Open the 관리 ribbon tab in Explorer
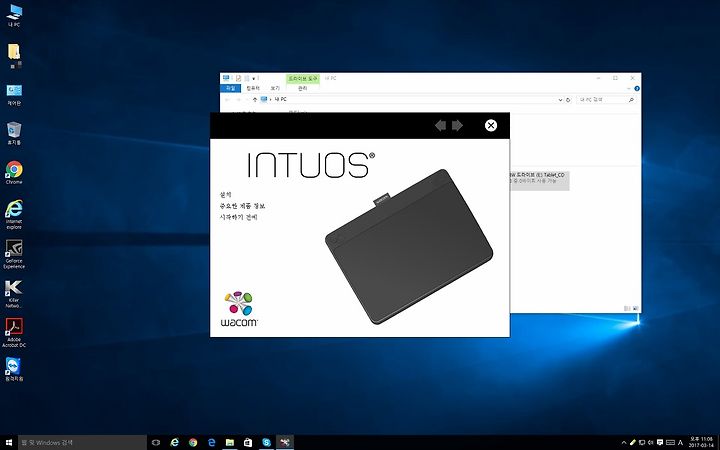Image resolution: width=720 pixels, height=450 pixels. coord(303,88)
